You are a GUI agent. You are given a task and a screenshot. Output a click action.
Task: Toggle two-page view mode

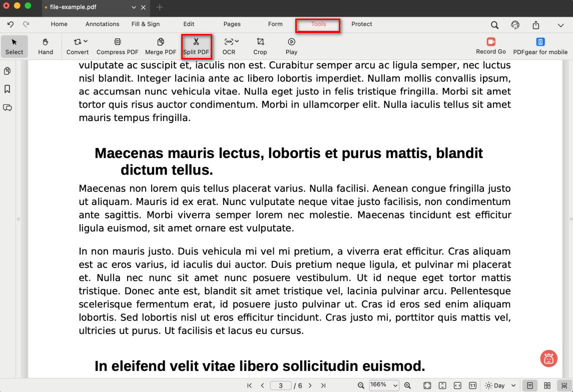point(547,385)
